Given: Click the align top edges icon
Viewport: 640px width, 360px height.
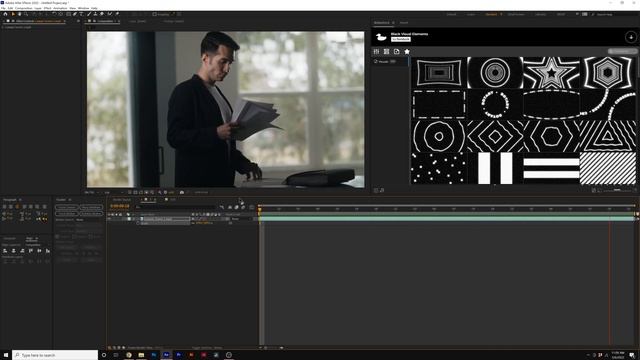Looking at the screenshot, I should (31, 251).
